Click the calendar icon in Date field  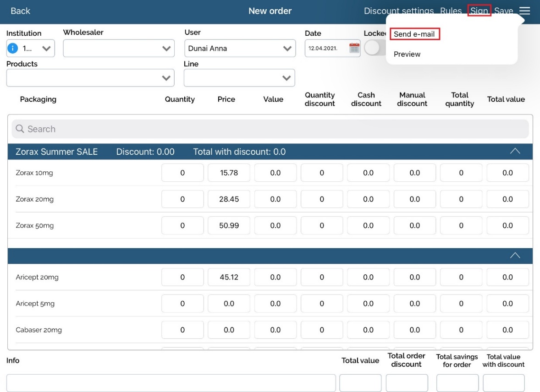point(354,48)
